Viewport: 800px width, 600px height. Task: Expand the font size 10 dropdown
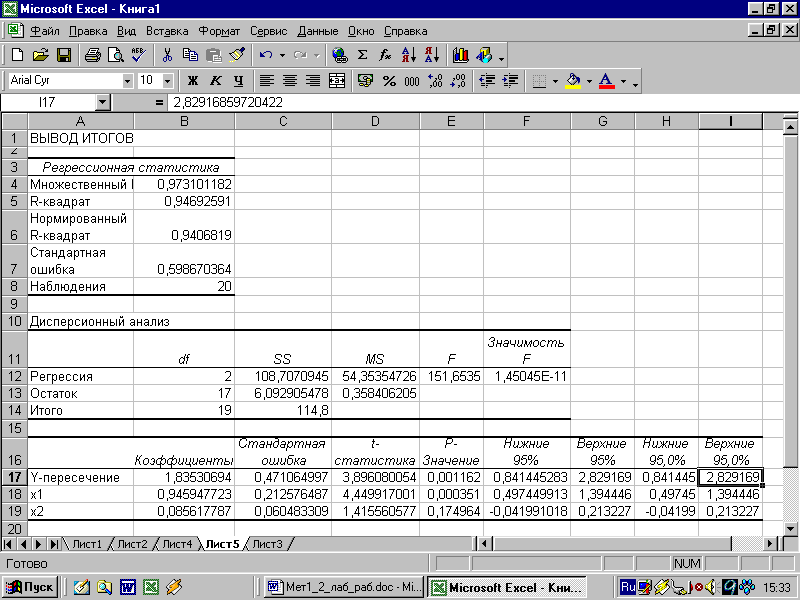(x=167, y=81)
